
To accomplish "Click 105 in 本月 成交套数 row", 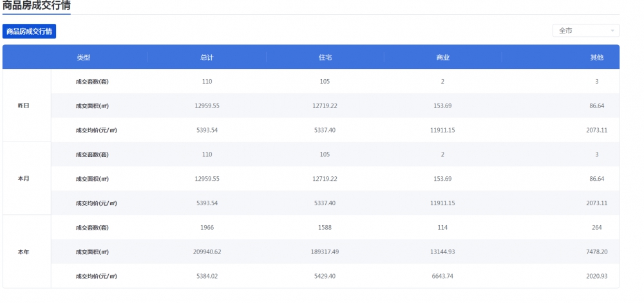I will [325, 154].
